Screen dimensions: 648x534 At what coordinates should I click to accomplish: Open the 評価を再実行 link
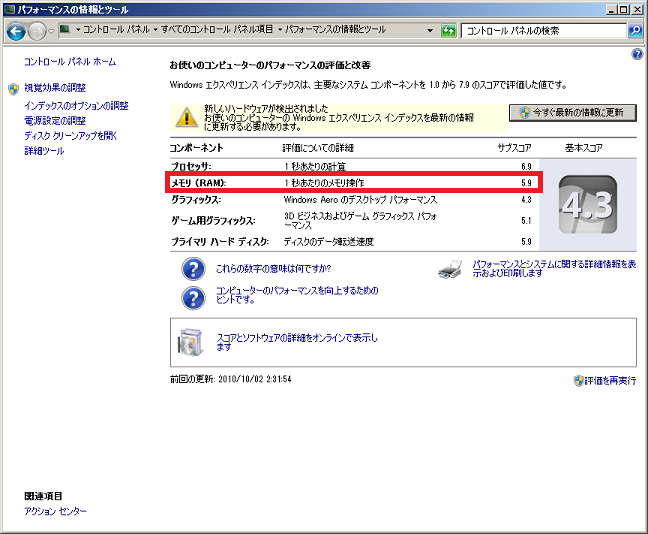point(611,381)
